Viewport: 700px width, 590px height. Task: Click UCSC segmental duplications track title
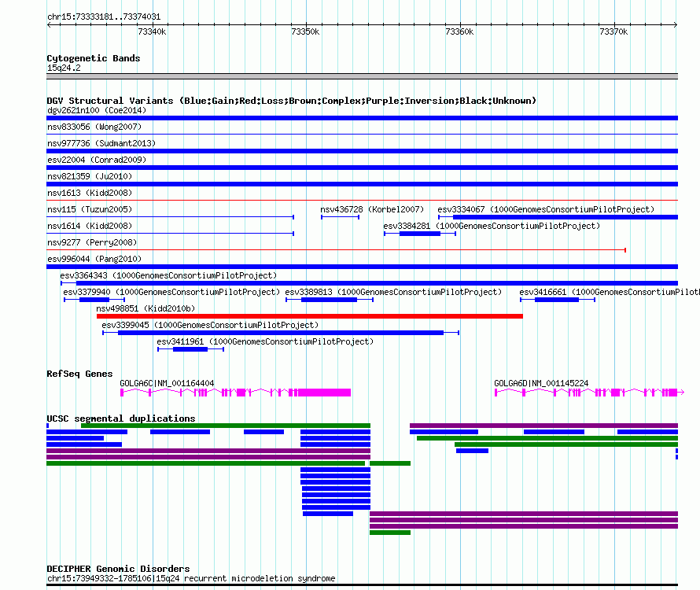[x=121, y=419]
